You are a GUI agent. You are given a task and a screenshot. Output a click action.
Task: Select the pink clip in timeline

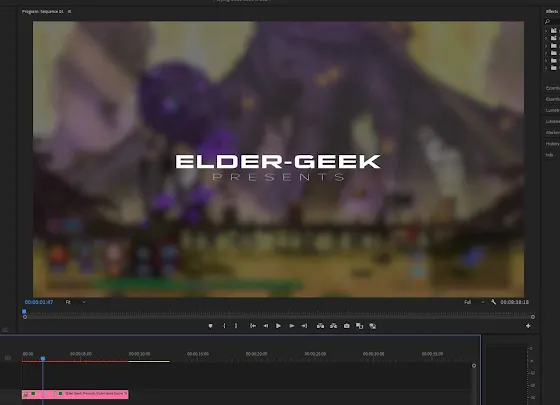75,394
